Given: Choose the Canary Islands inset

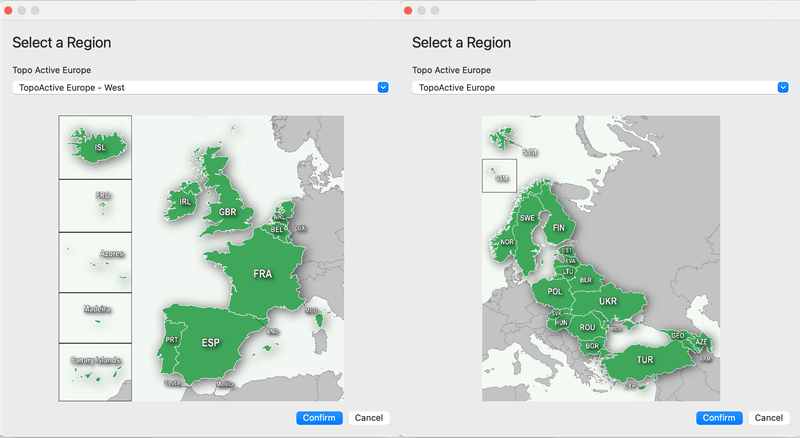Looking at the screenshot, I should click(x=95, y=372).
